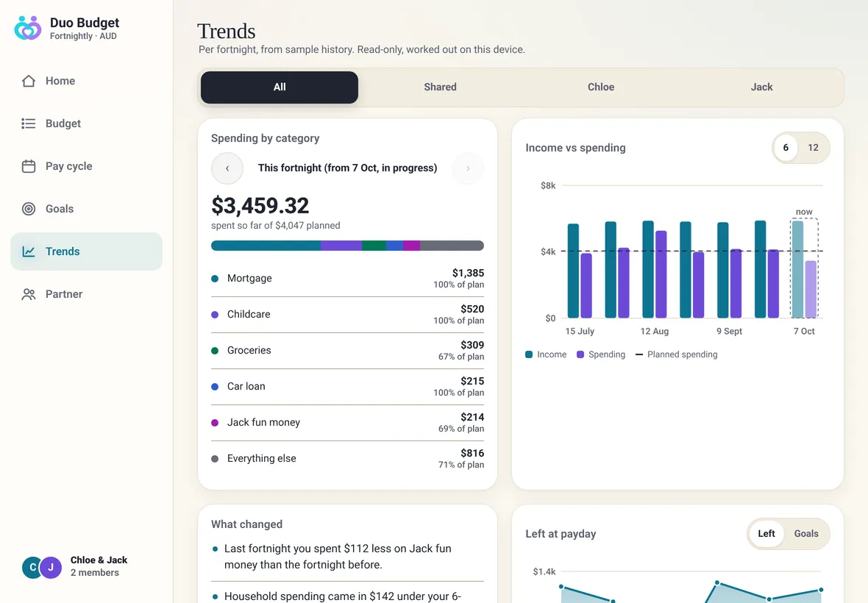Screen dimensions: 868x603
Task: Click the dashed 'now' fortnight bar group
Action: (x=804, y=268)
